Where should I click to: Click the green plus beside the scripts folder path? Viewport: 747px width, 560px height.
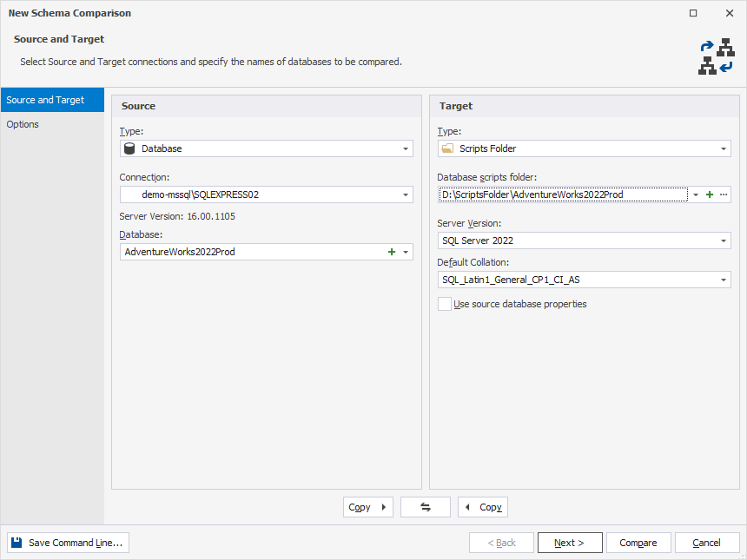click(711, 194)
